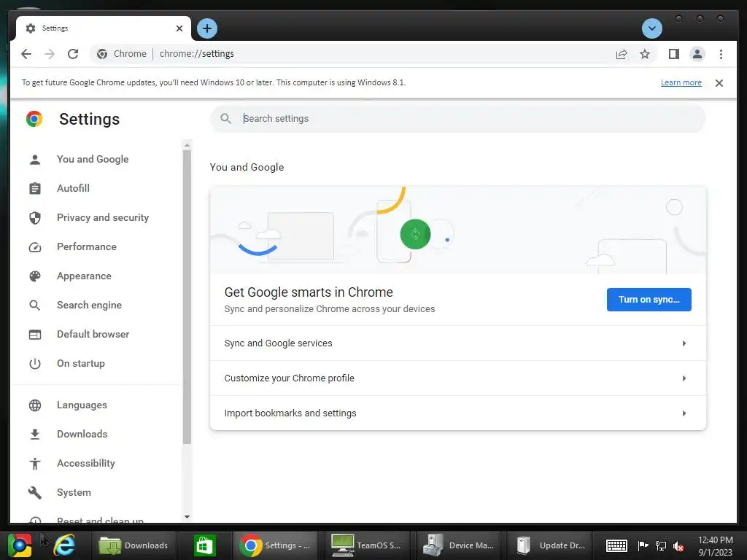Expand Sync and Google services arrow

(684, 343)
